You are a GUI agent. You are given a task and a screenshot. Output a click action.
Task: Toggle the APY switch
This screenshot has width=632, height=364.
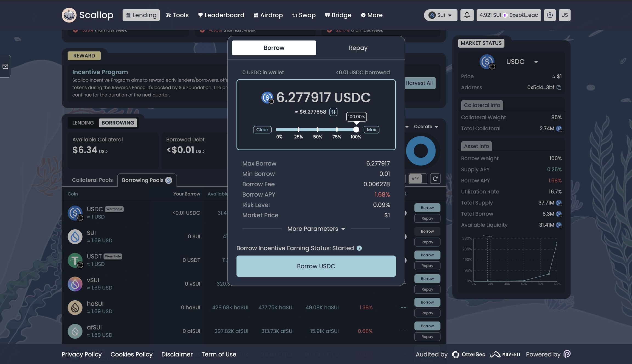pyautogui.click(x=417, y=179)
